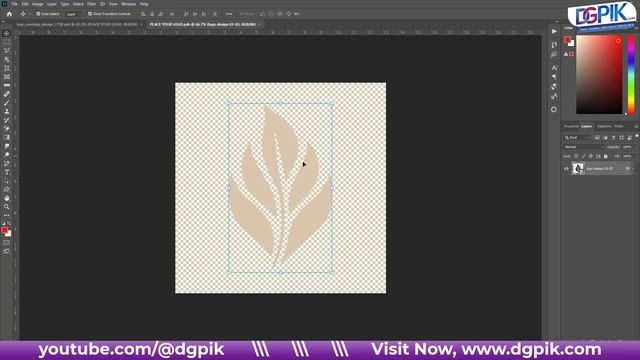The width and height of the screenshot is (640, 360).
Task: Switch to the Properties panel tab
Action: [571, 127]
